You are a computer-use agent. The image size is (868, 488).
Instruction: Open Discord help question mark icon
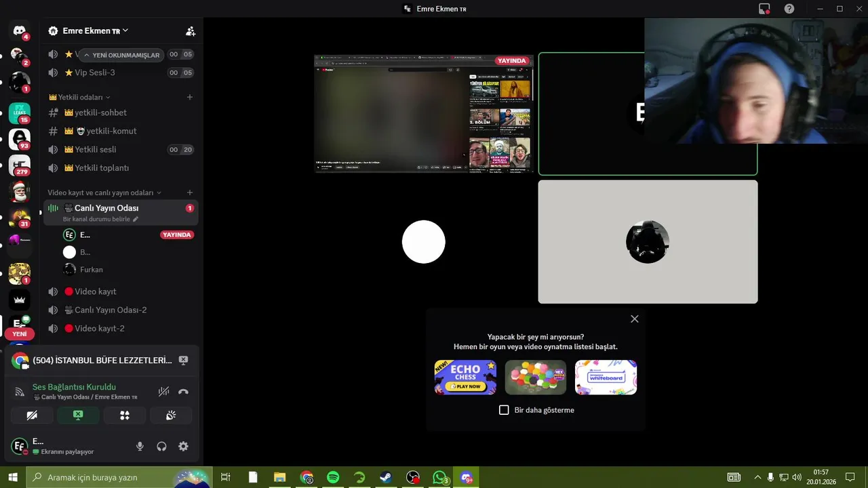789,9
